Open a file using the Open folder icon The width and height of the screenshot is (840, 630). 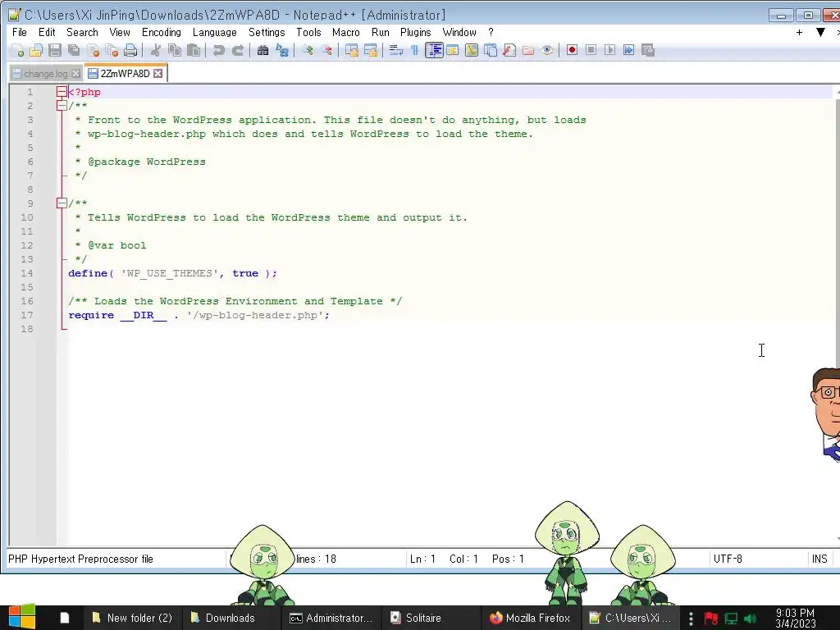pos(36,50)
